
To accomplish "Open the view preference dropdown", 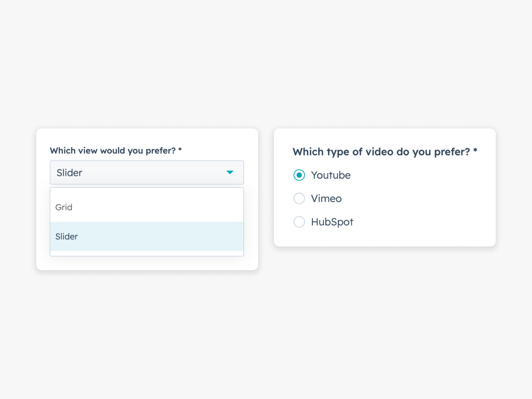I will [147, 173].
